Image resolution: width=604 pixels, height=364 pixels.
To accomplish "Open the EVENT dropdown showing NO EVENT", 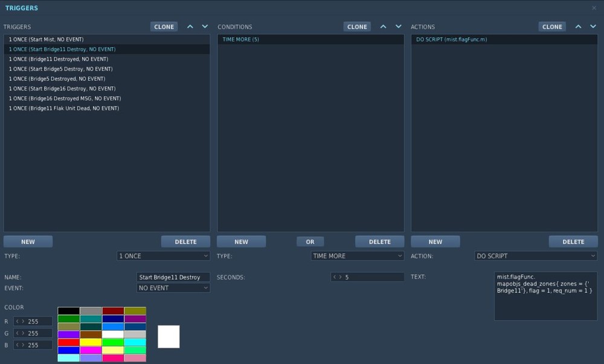I will pos(173,288).
